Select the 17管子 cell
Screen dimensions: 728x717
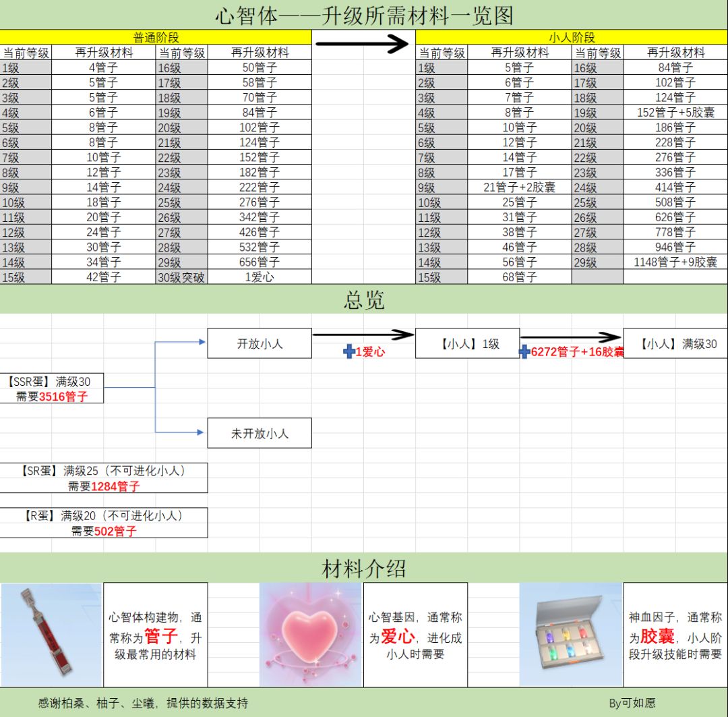coord(520,173)
